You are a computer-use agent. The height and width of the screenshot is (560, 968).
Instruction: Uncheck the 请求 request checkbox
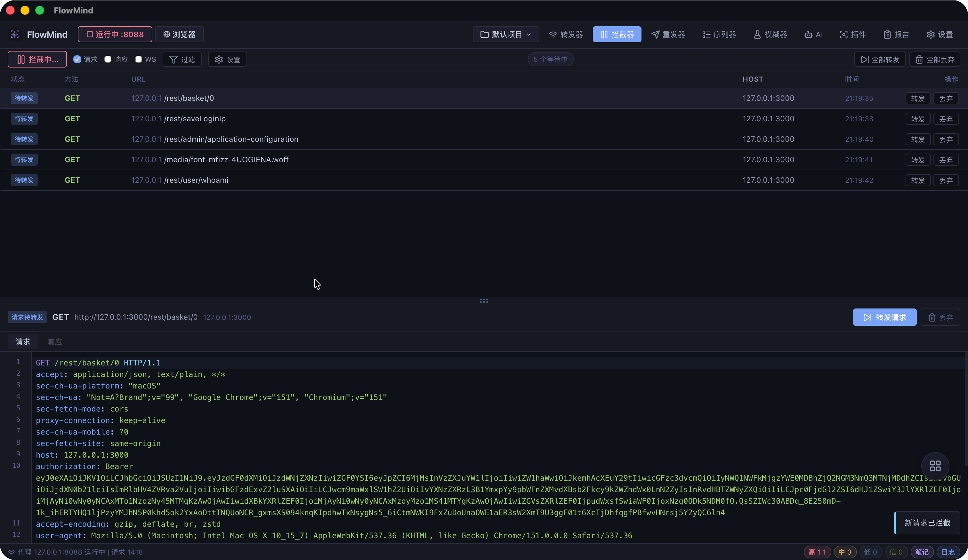click(x=77, y=60)
